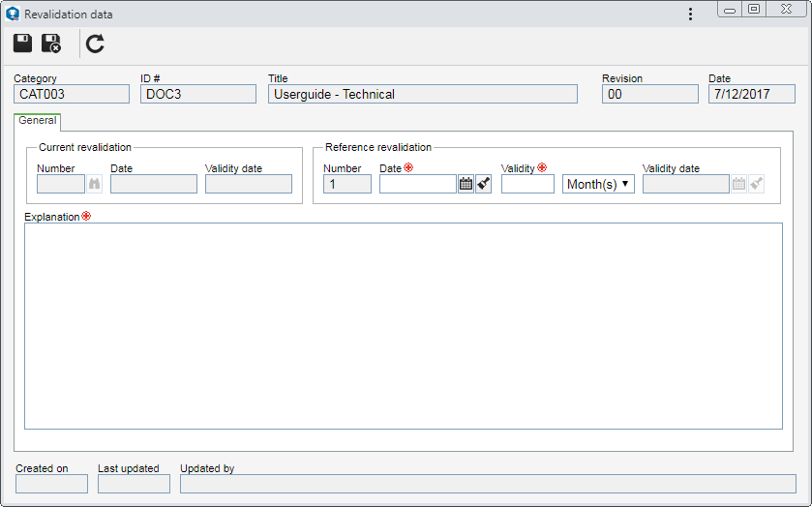Expand the Month(s) validity unit dropdown
Screen dimensions: 812x507
(598, 184)
